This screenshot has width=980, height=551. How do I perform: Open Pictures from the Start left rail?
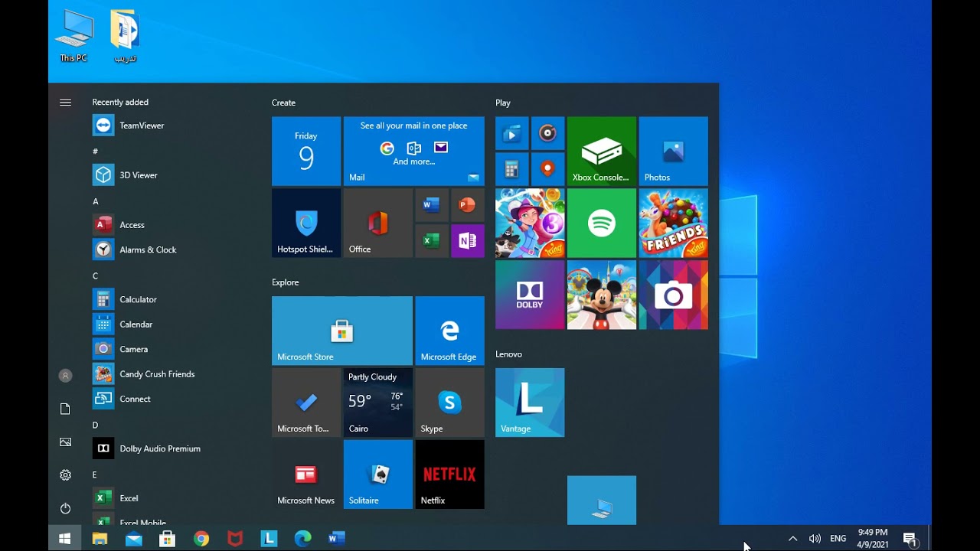(x=65, y=442)
